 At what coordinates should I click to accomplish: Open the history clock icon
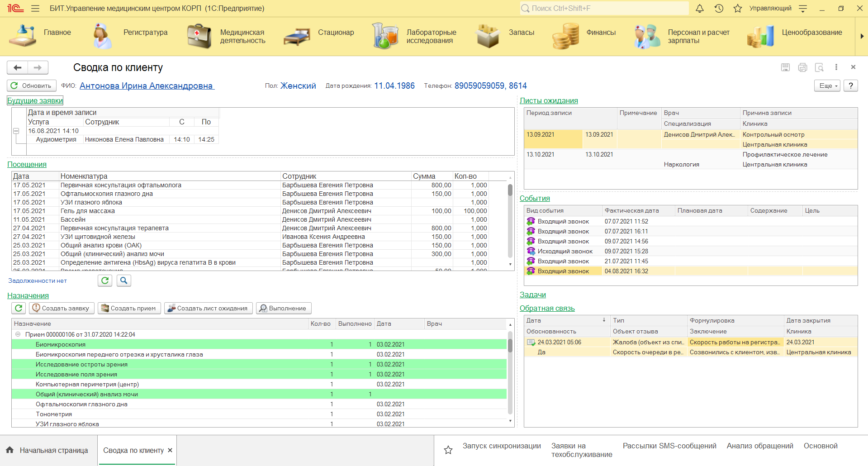(x=719, y=8)
